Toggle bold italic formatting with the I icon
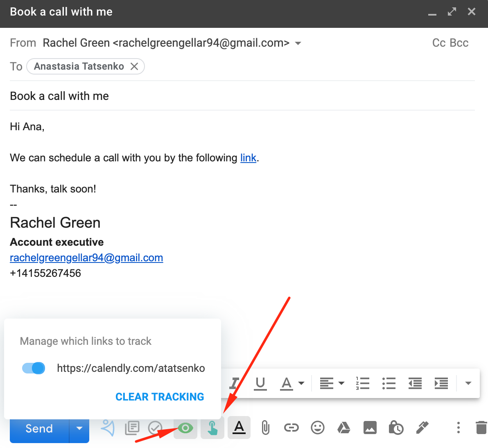Screen dimensions: 488x448 [x=234, y=383]
